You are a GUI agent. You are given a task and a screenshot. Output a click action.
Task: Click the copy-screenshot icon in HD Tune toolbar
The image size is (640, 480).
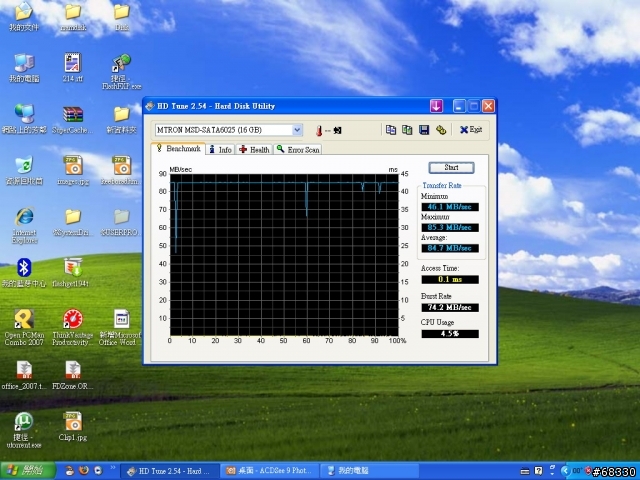(407, 130)
